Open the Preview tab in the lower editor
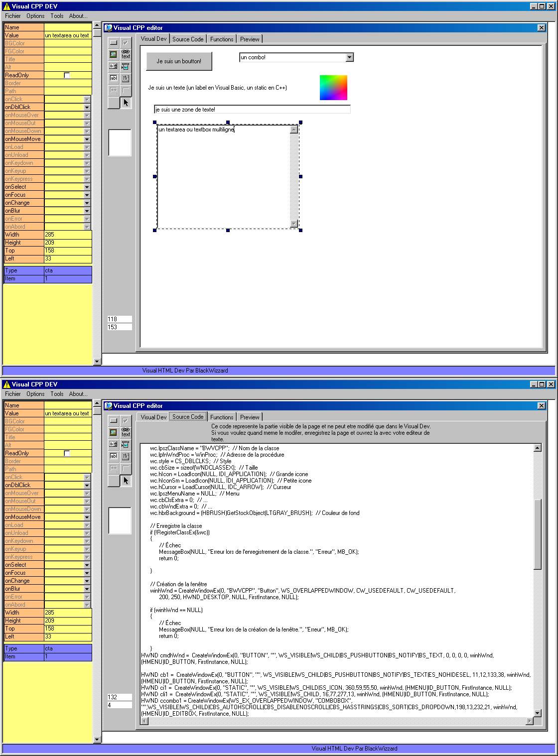 [250, 417]
